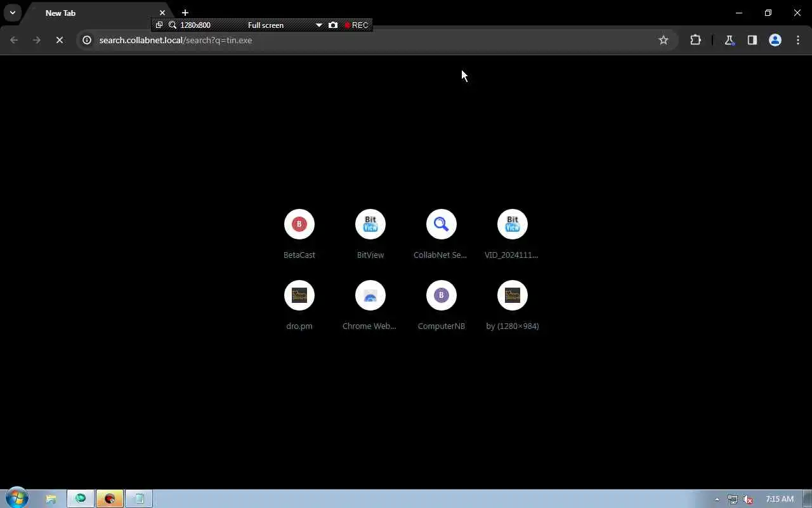The width and height of the screenshot is (812, 508).
Task: Switch to the green-icon taskbar application
Action: click(81, 498)
